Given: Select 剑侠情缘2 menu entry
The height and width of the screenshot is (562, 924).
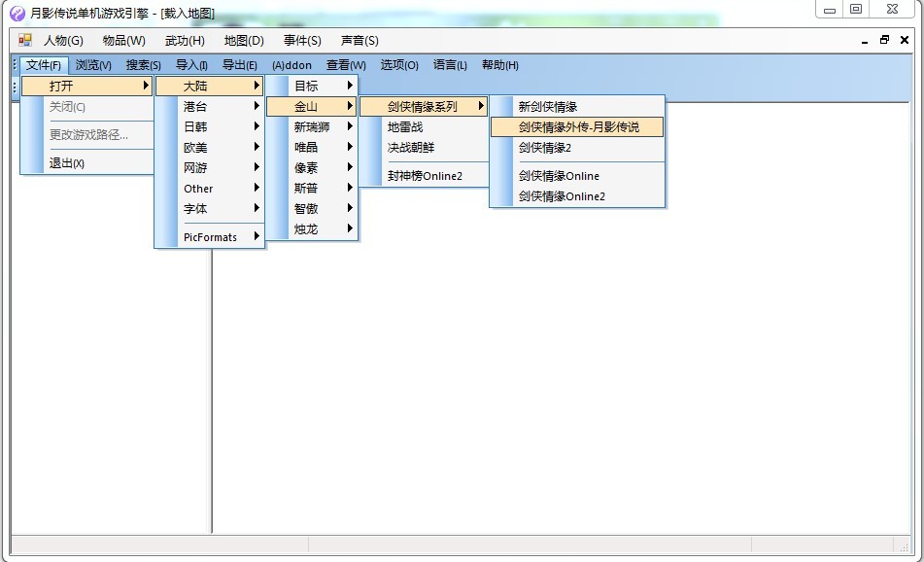Looking at the screenshot, I should pyautogui.click(x=577, y=148).
